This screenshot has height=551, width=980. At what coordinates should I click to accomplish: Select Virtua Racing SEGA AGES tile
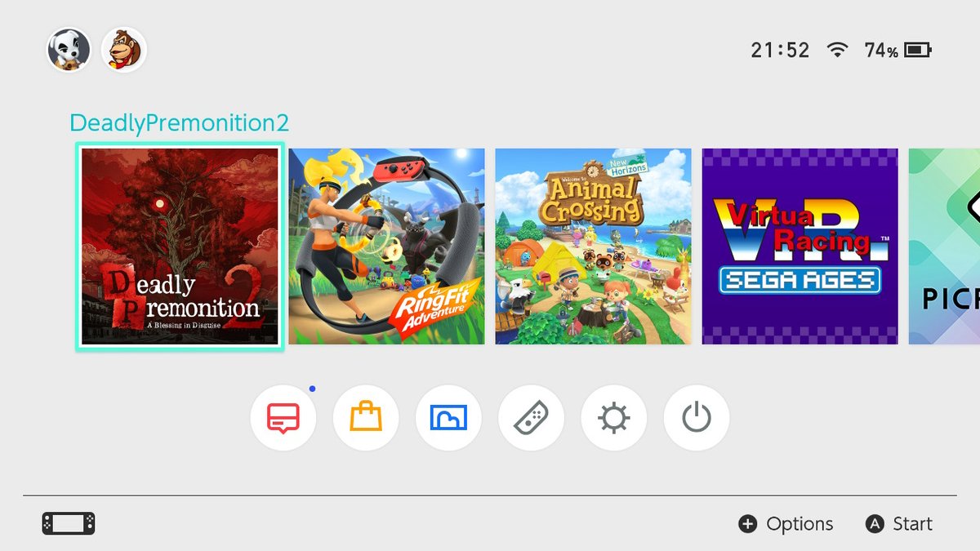pyautogui.click(x=800, y=247)
